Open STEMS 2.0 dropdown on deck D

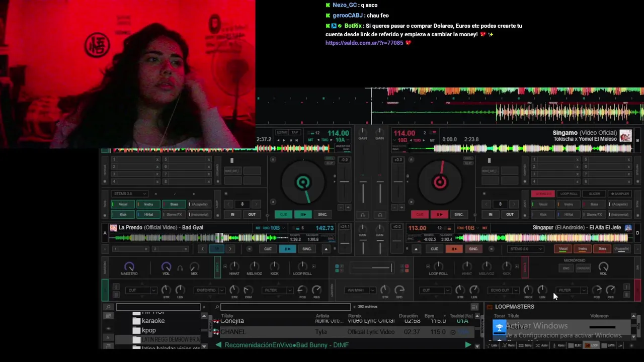[526, 249]
